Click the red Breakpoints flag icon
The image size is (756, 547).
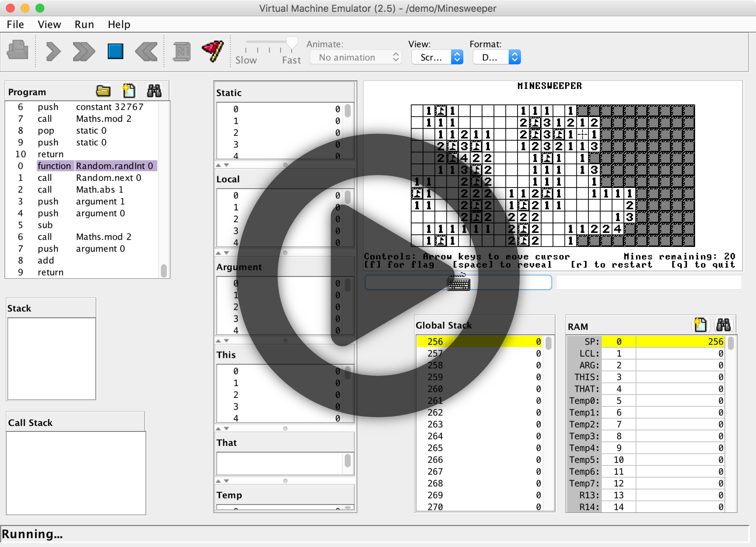(213, 51)
